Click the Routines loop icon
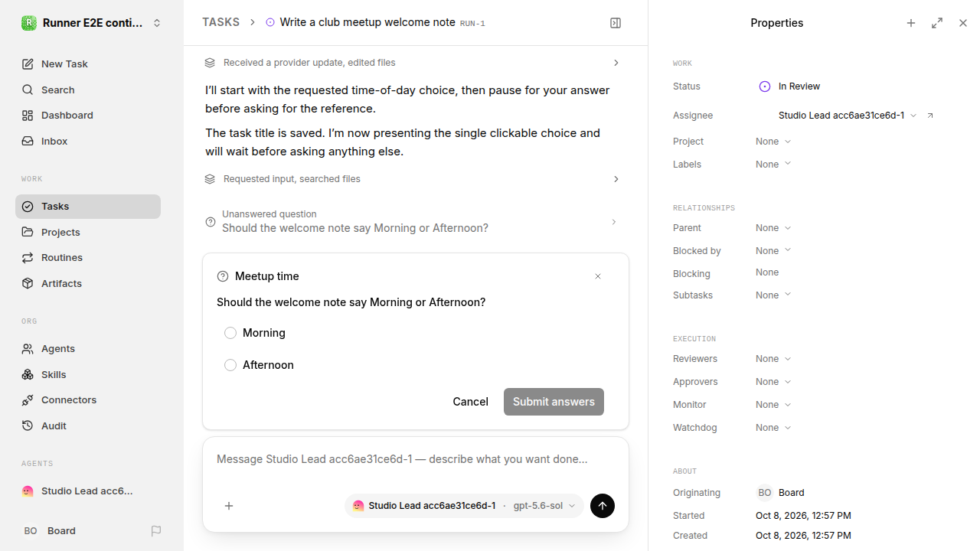Viewport: 980px width, 551px height. (28, 258)
